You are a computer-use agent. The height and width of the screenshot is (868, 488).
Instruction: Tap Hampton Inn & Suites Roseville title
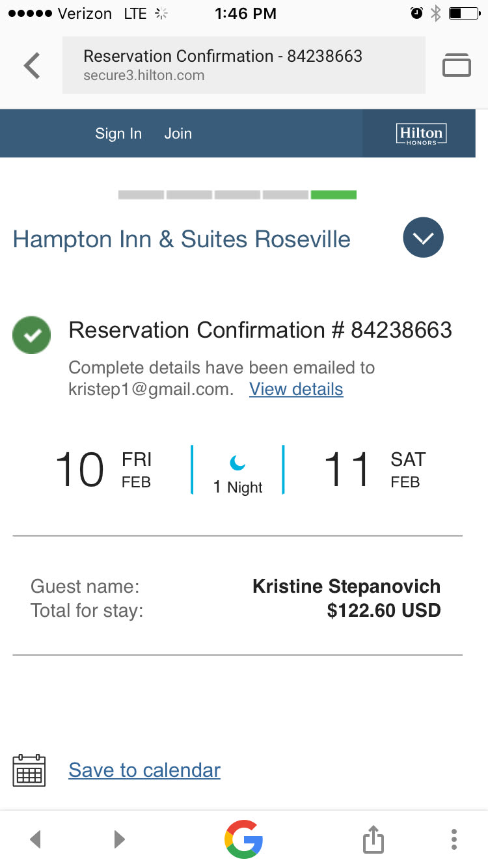pos(182,239)
